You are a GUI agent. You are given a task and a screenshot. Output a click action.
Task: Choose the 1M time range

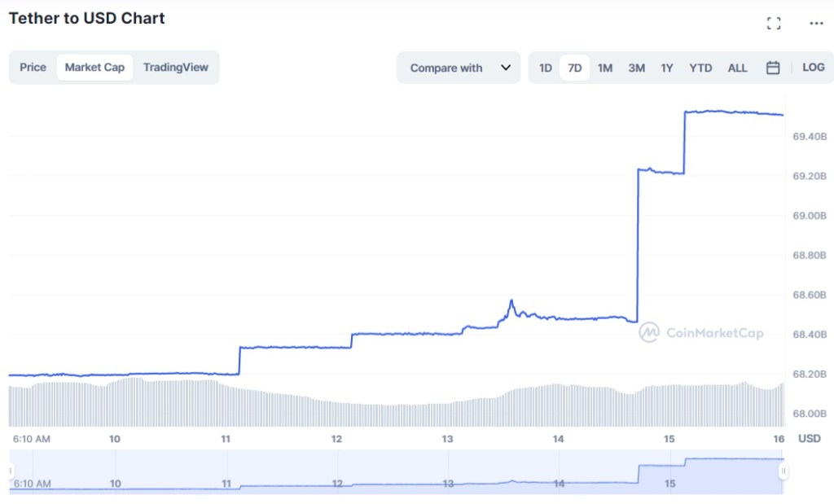605,68
